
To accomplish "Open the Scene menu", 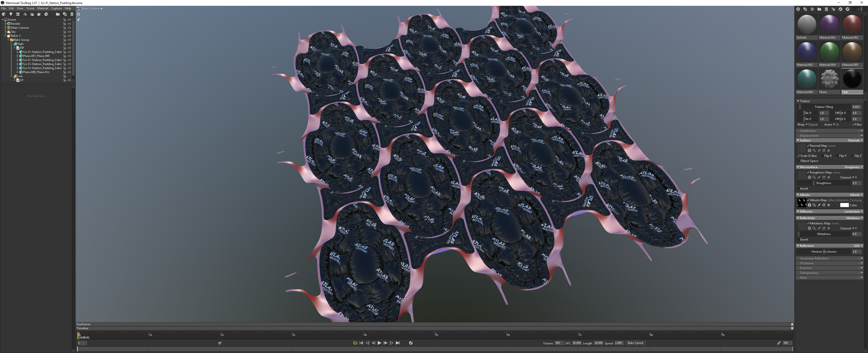I will coord(30,8).
